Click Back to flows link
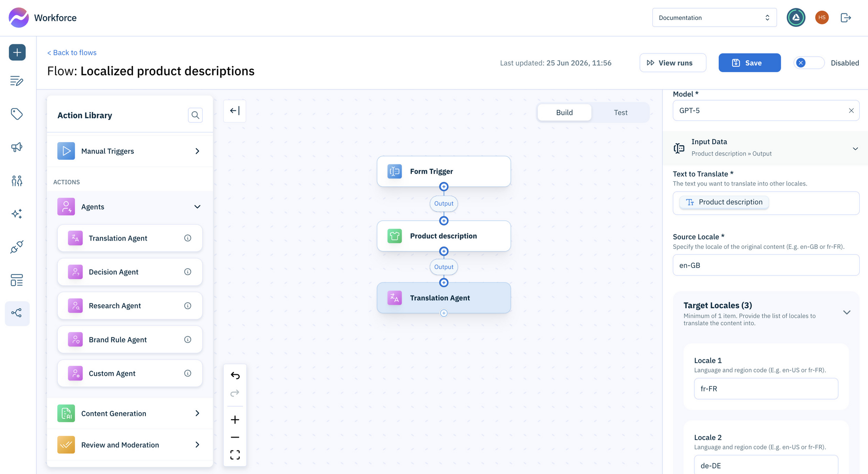Viewport: 868px width, 474px height. (72, 53)
